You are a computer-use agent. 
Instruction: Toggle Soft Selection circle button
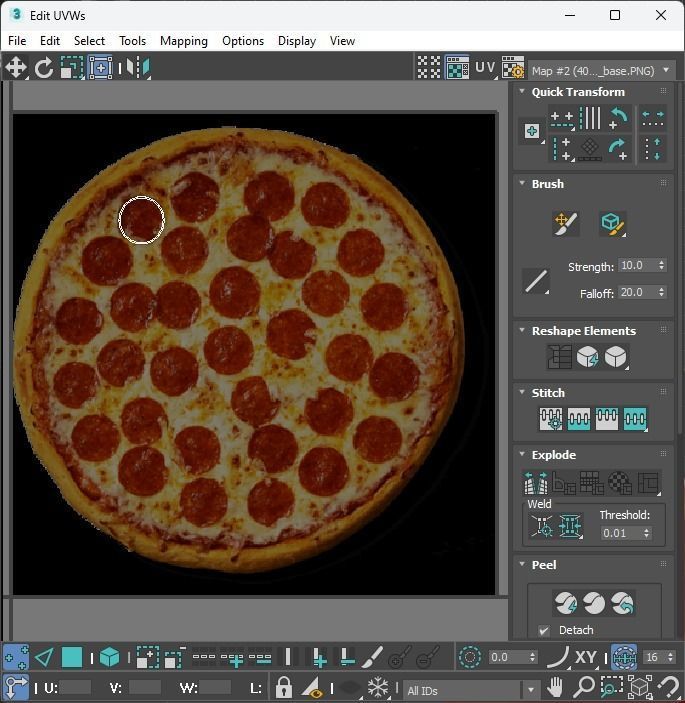tap(470, 657)
